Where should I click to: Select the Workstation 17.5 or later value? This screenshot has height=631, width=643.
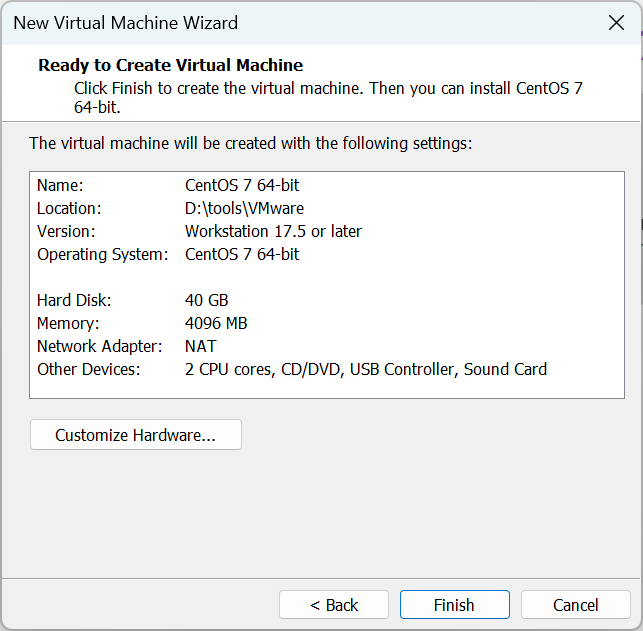tap(273, 231)
